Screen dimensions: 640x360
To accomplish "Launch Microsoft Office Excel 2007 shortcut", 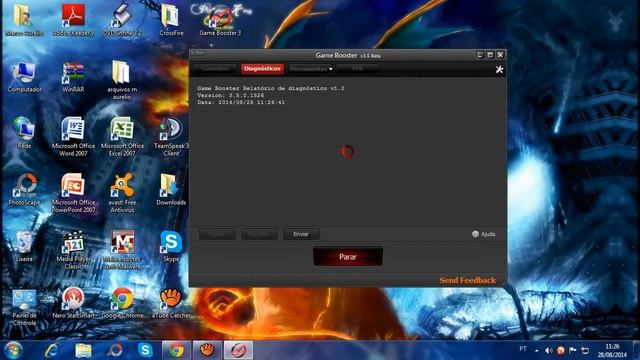I will 122,137.
